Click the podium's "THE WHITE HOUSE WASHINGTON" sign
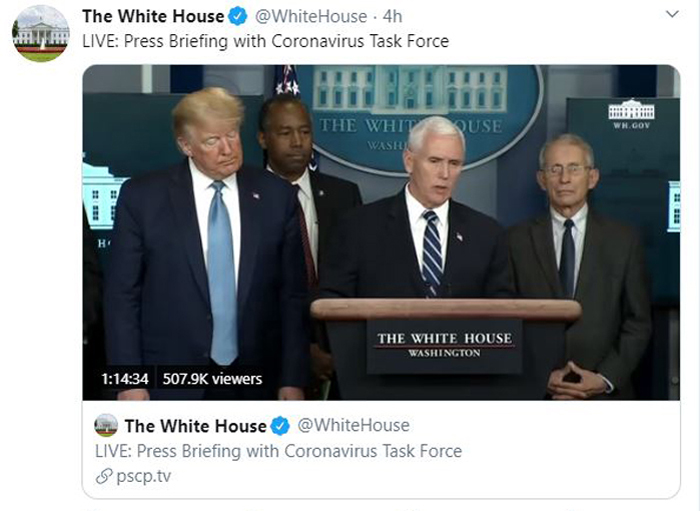 click(x=444, y=345)
